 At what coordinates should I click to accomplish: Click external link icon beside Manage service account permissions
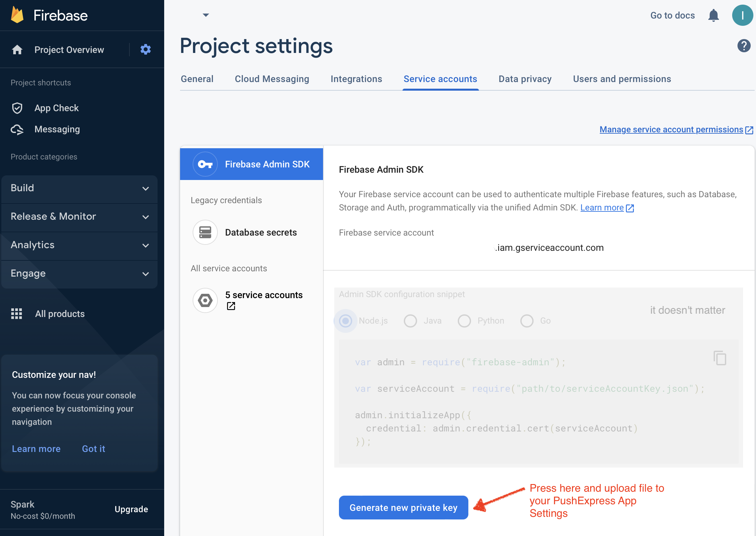tap(749, 130)
